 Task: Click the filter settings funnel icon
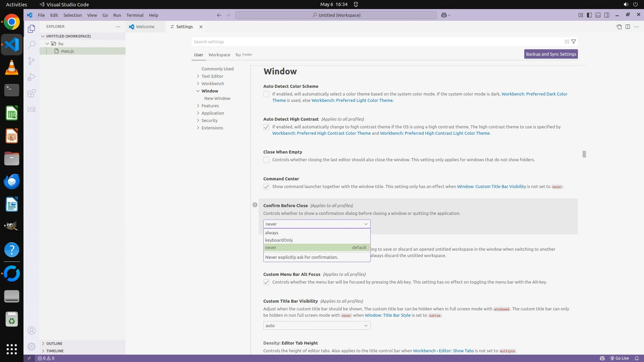click(x=574, y=42)
